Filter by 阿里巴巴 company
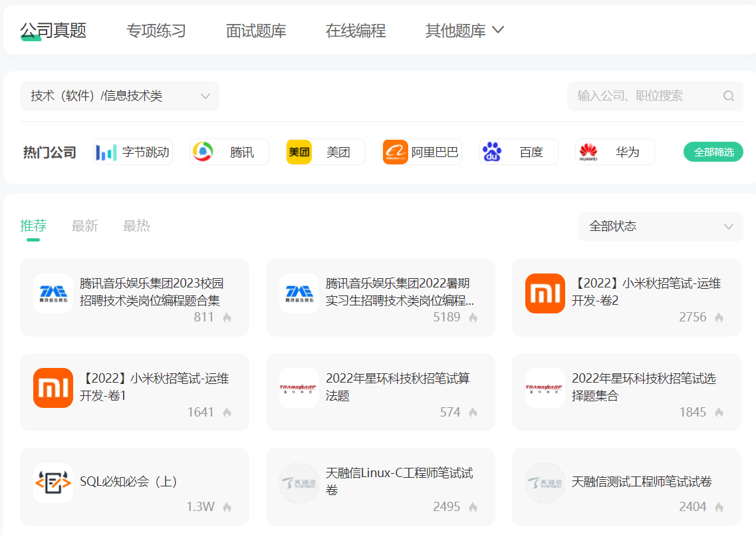 422,152
